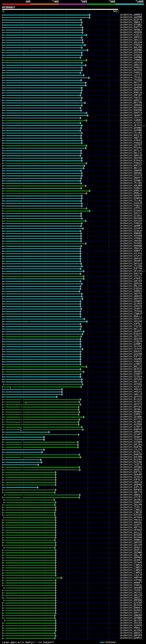Viewport: 146px width, 644px height.
Task: Select hit label UniRef100_Q9M4C8
Action: (x=131, y=432)
